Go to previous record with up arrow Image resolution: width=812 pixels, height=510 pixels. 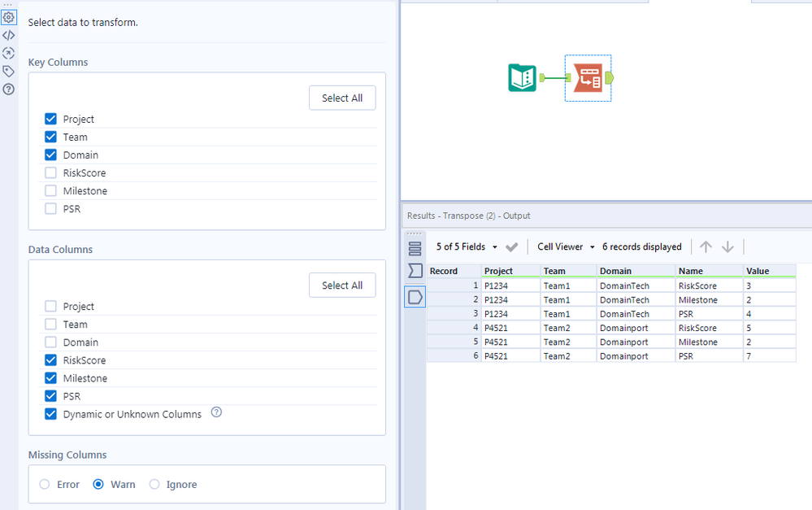[706, 246]
